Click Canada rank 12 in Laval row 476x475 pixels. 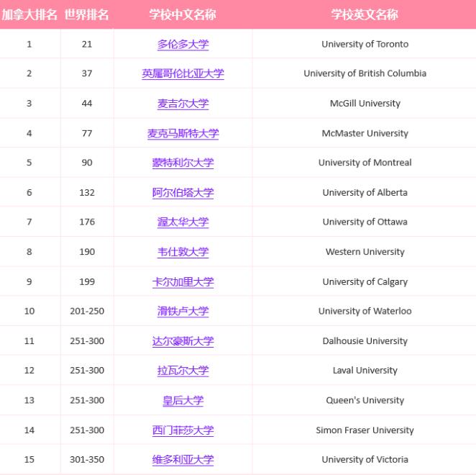(29, 370)
